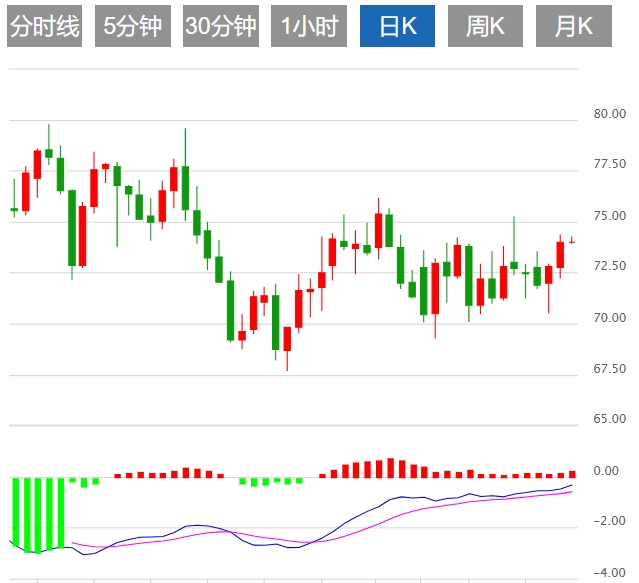Screen dimensions: 639x583
Task: Click the 72.50 price axis label
Action: tap(610, 267)
